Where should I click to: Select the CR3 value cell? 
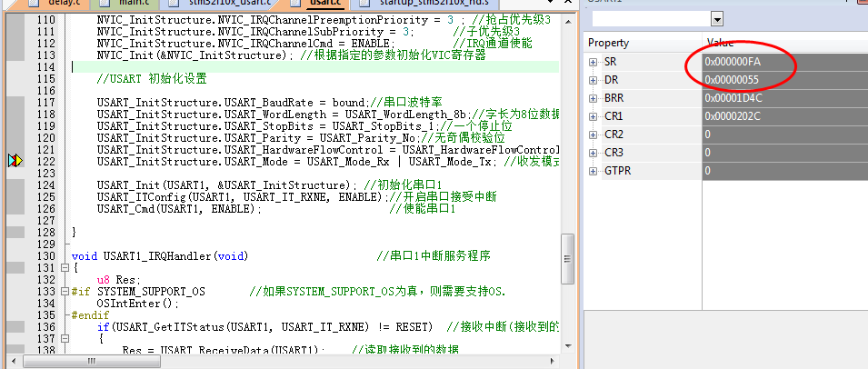tap(785, 153)
